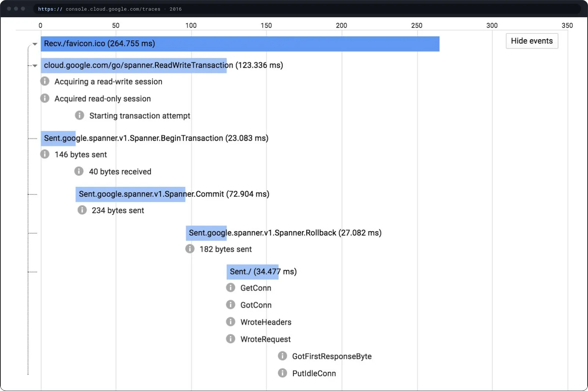Image resolution: width=588 pixels, height=391 pixels.
Task: Click info icon beside Acquiring a read-write session
Action: [x=45, y=81]
